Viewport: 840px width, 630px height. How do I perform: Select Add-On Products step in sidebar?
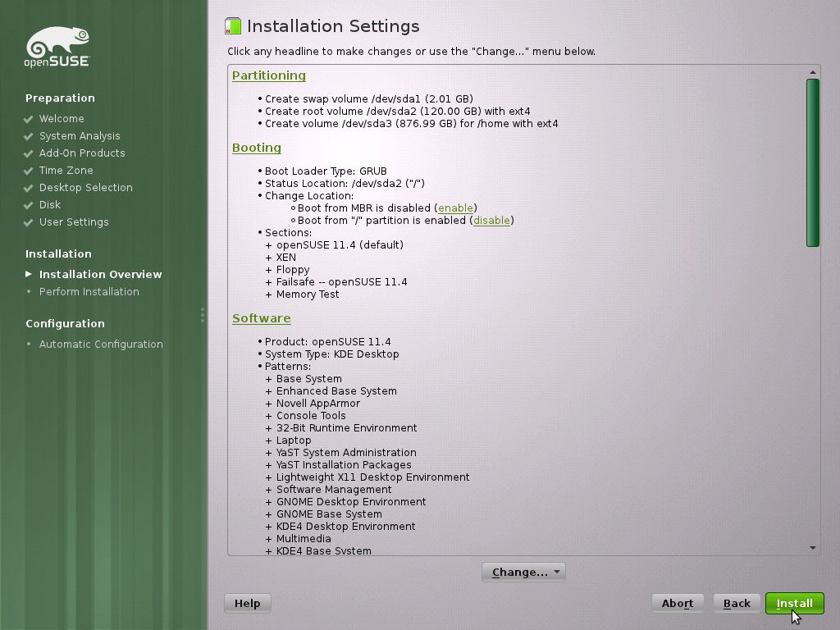[82, 153]
